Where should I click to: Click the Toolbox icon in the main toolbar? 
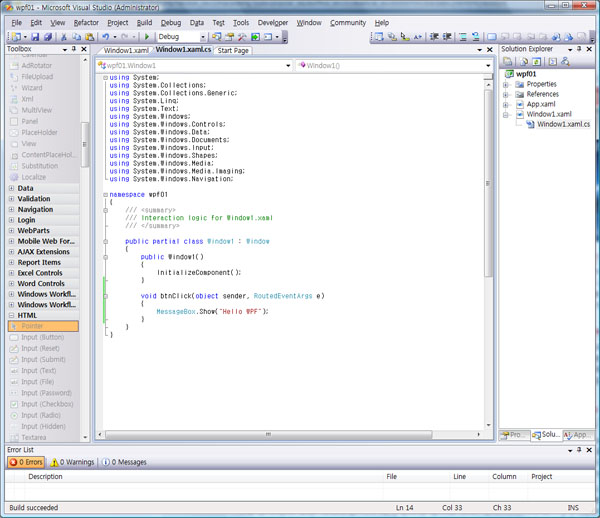click(x=241, y=37)
